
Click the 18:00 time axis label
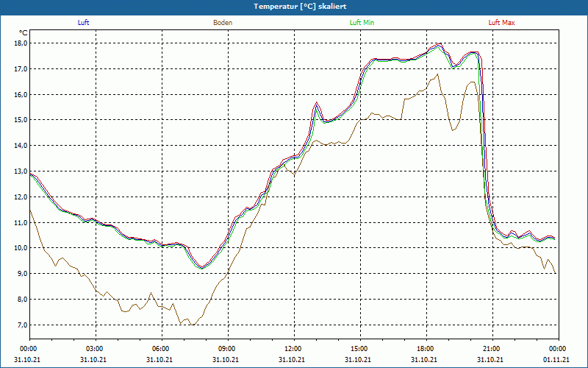[x=427, y=349]
